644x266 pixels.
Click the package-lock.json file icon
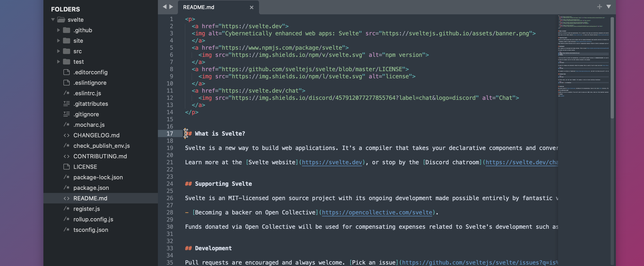pyautogui.click(x=67, y=177)
